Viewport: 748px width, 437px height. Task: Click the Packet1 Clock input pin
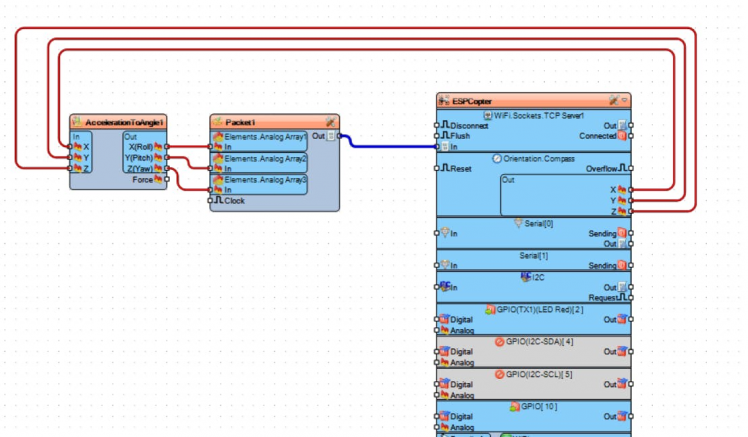[211, 200]
